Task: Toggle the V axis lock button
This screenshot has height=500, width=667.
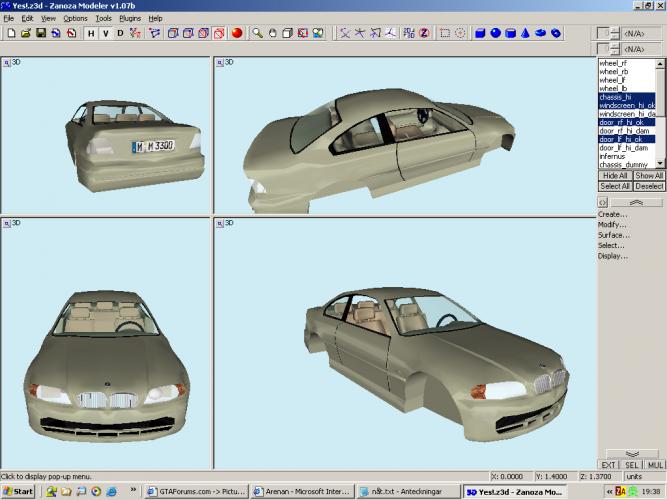Action: point(105,33)
